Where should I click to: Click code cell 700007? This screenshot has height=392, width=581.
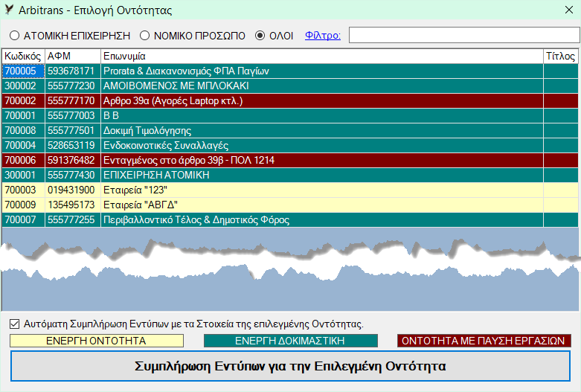click(x=23, y=219)
